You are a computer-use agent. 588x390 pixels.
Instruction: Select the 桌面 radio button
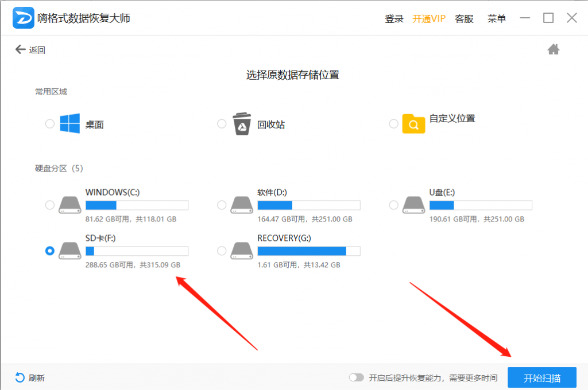50,124
